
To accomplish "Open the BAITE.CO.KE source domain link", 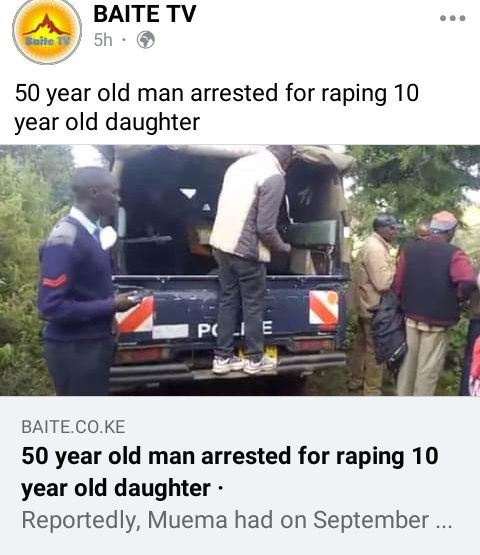I will (73, 427).
